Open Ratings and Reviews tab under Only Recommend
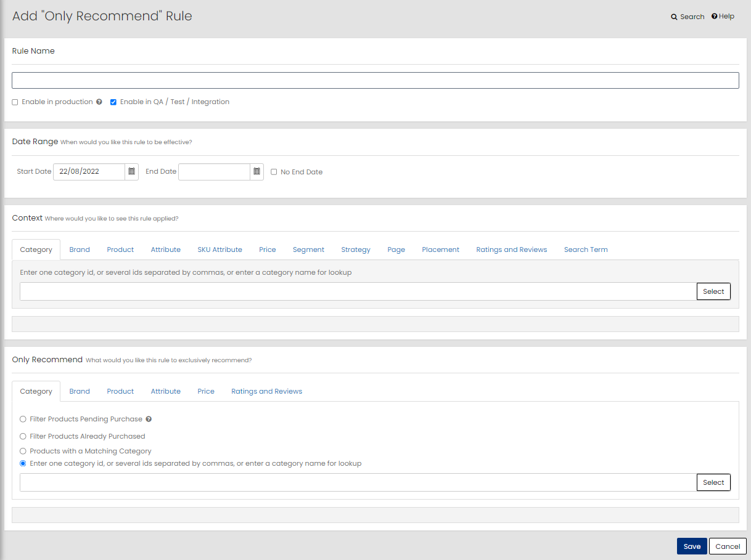This screenshot has width=751, height=560. 266,391
